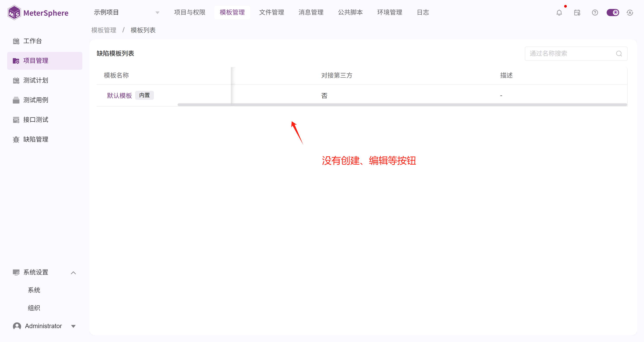Collapse the 系统设置 section chevron
This screenshot has width=644, height=342.
[73, 273]
